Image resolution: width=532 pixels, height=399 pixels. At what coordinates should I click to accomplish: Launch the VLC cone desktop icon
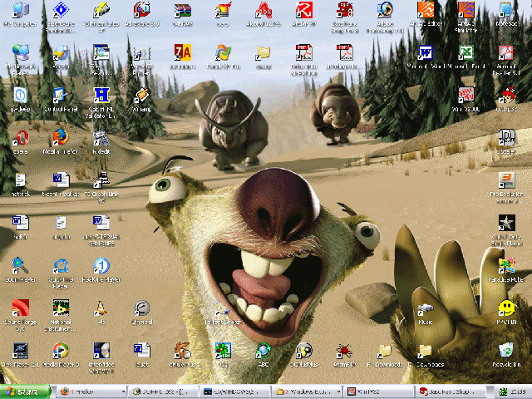(x=101, y=308)
